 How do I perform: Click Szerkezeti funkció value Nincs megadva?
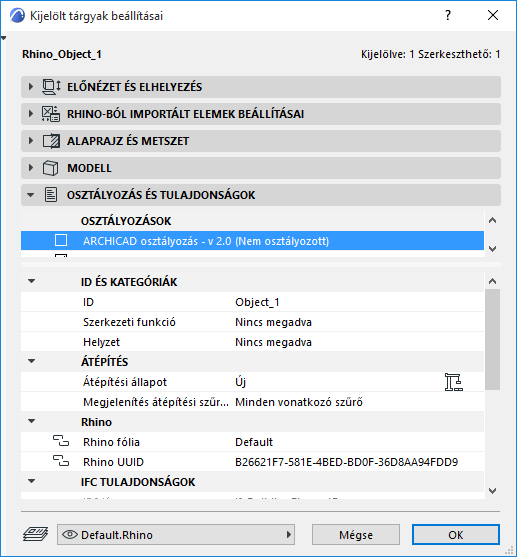pyautogui.click(x=273, y=322)
